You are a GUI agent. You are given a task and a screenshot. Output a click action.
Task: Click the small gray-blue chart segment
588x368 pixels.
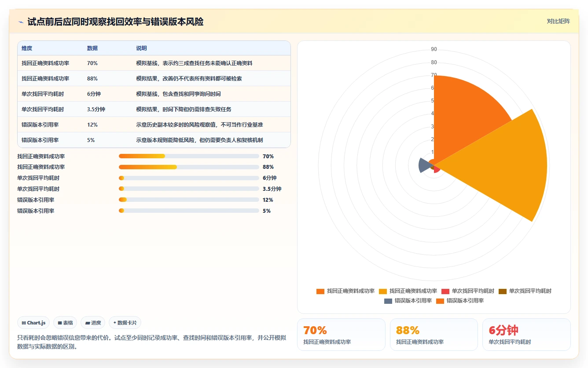[425, 165]
